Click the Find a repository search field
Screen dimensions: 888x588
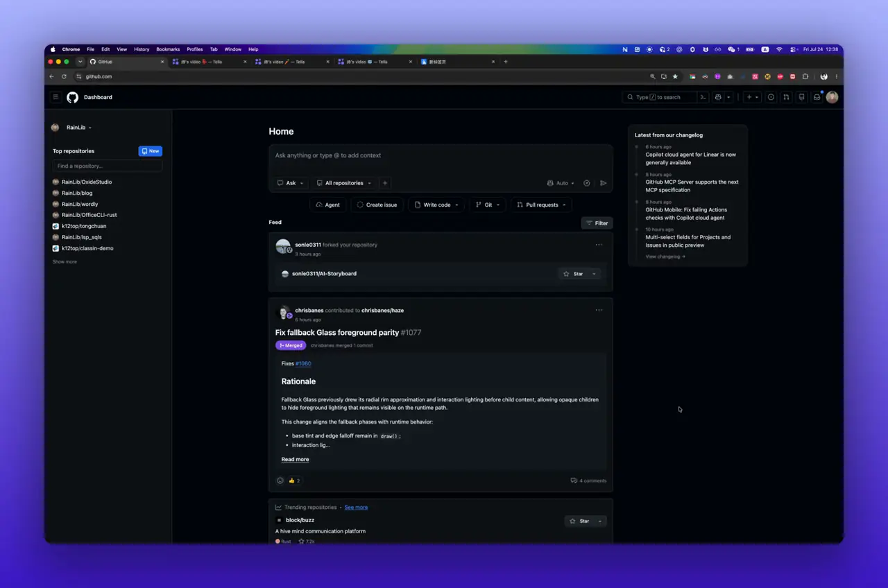pos(108,166)
